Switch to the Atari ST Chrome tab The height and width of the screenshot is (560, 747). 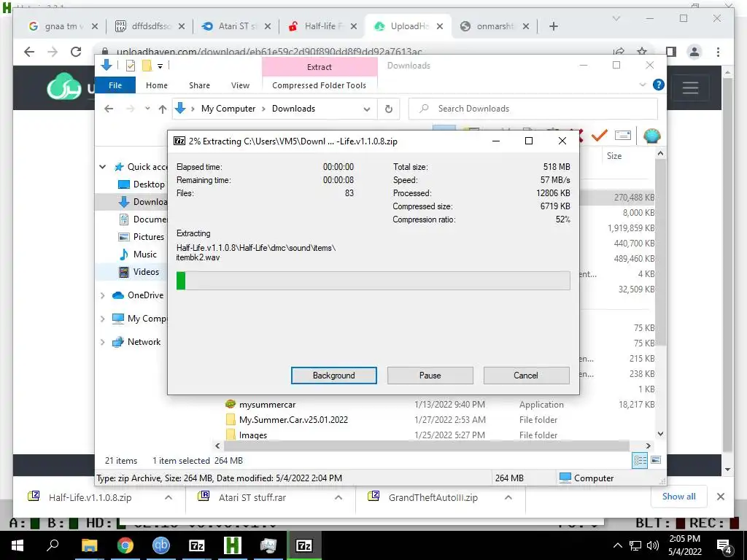click(236, 26)
